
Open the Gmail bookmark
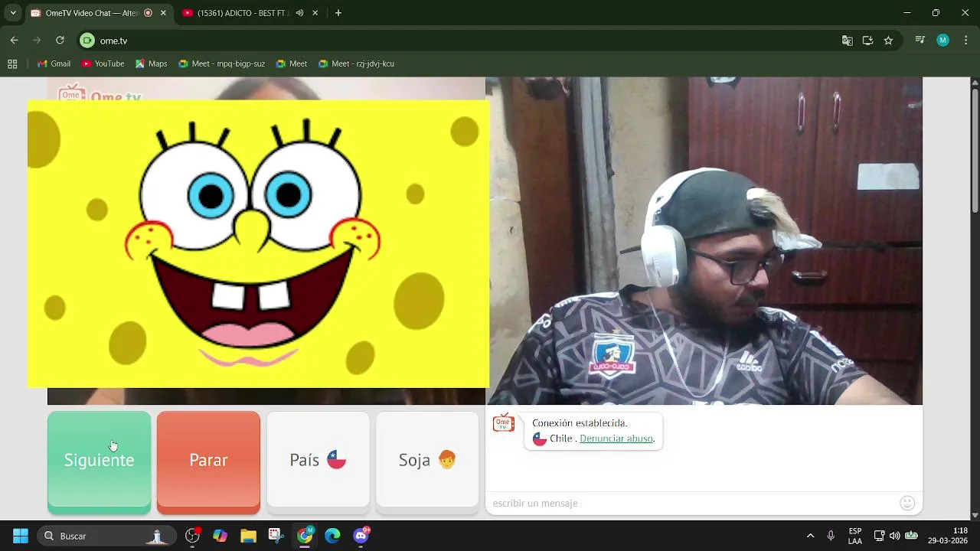click(x=54, y=64)
